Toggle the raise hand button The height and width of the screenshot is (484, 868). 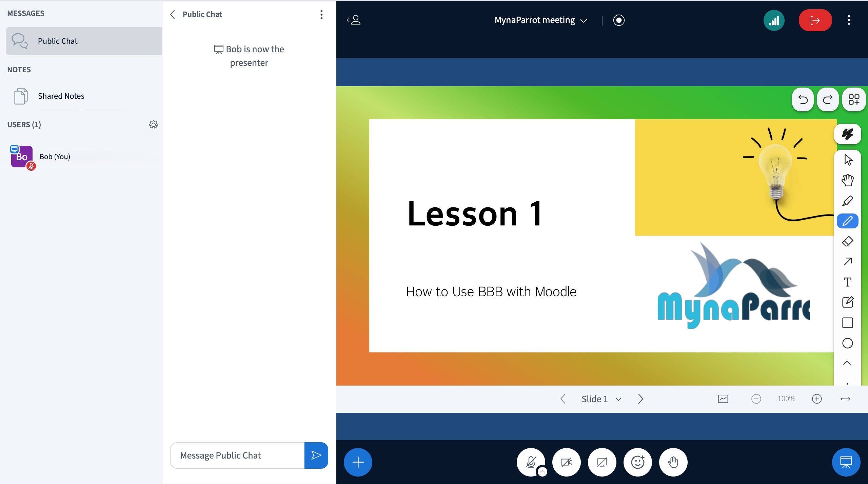(x=673, y=462)
